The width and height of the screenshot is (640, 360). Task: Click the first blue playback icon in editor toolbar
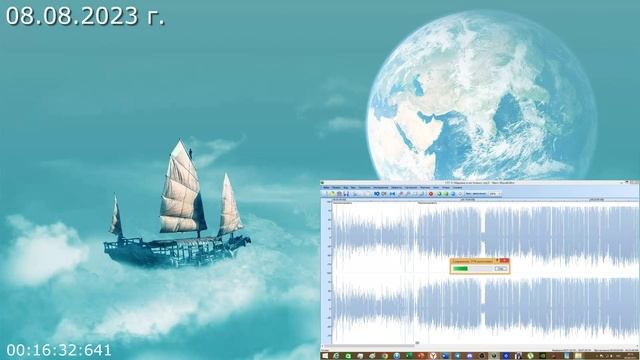pos(377,194)
